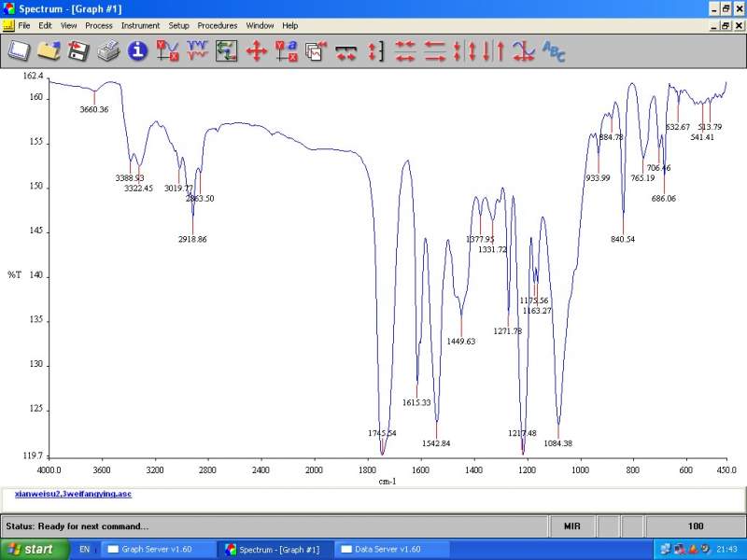This screenshot has height=560, width=747.
Task: Click the Spectrum application icon in title bar
Action: (x=8, y=8)
